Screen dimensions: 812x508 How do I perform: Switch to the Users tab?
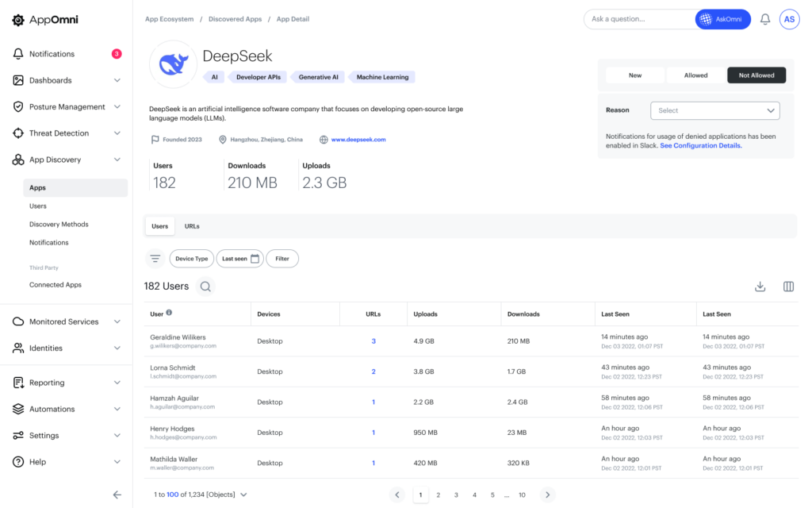[x=160, y=226]
